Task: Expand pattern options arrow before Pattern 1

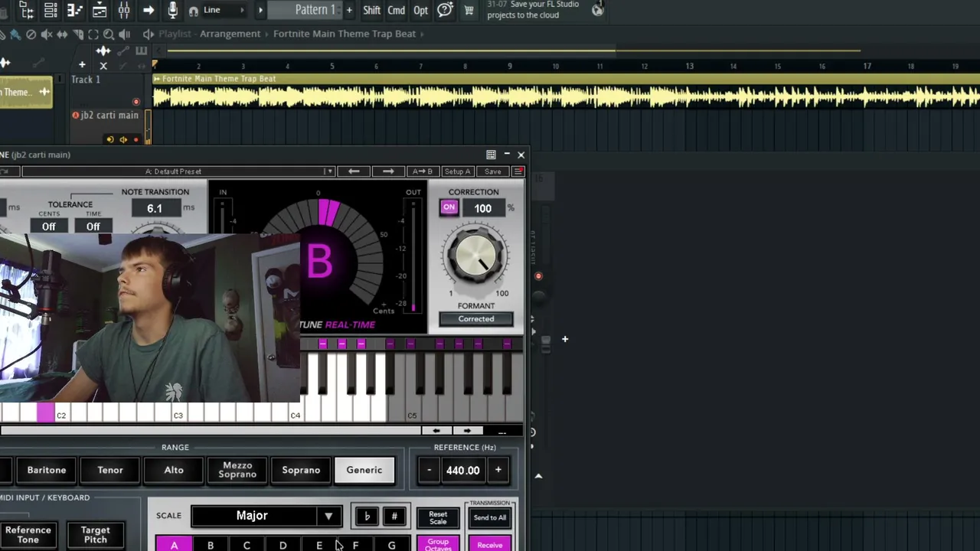Action: [260, 10]
